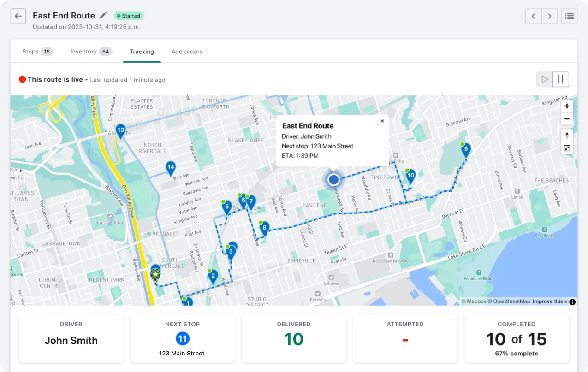Click Last updated 1 minute ago text
The image size is (588, 372).
point(128,80)
